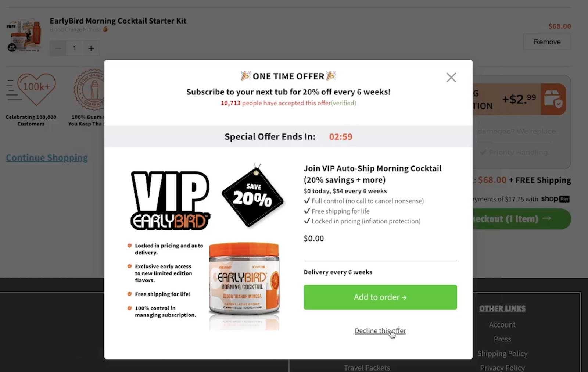This screenshot has height=372, width=588.
Task: Increase quantity with the plus button
Action: (91, 48)
